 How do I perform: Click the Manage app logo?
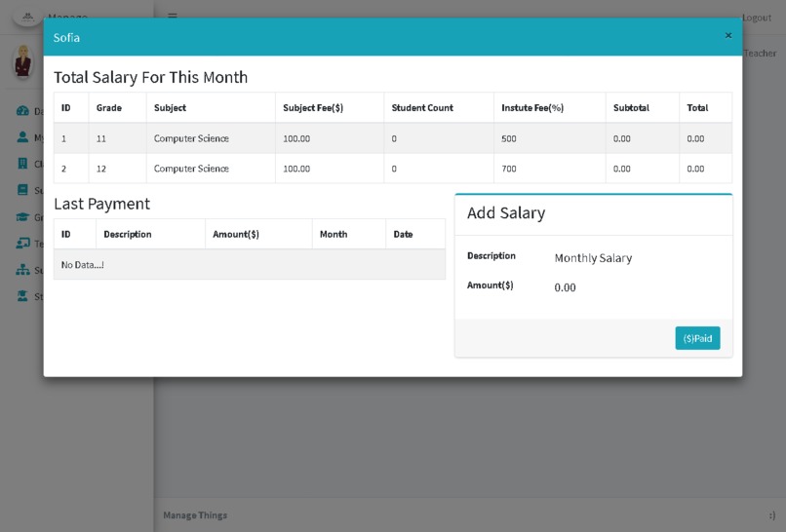pyautogui.click(x=27, y=18)
